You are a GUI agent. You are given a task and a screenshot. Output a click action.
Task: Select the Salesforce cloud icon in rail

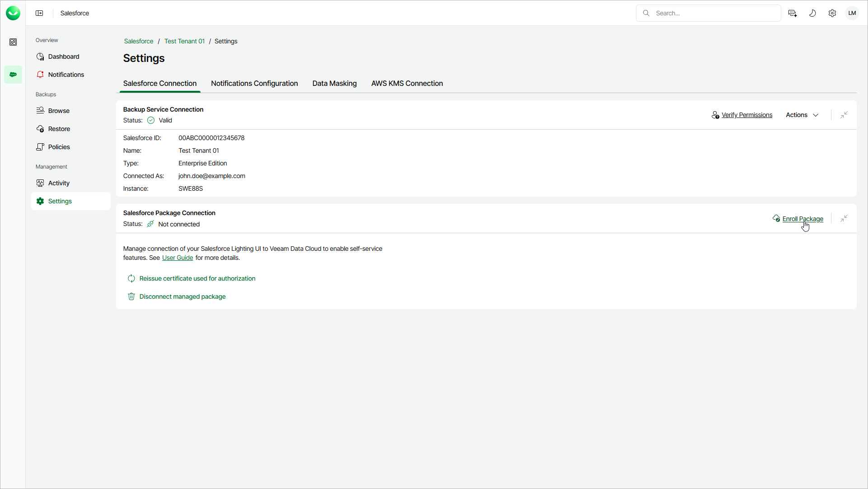coord(13,75)
